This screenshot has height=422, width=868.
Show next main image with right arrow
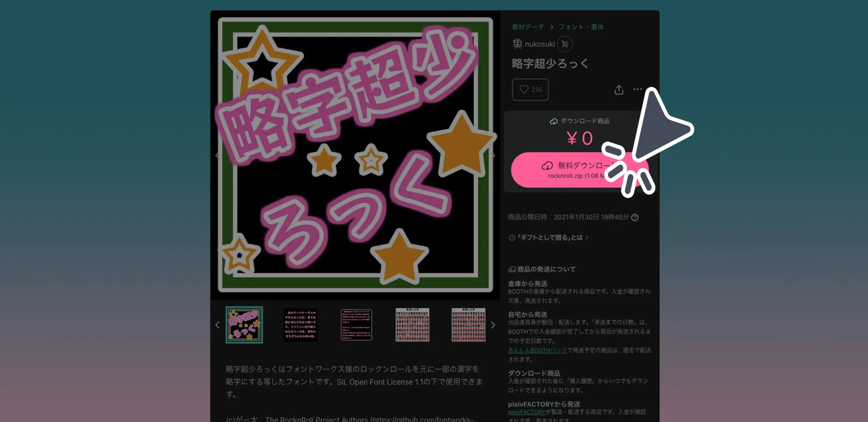(x=494, y=155)
